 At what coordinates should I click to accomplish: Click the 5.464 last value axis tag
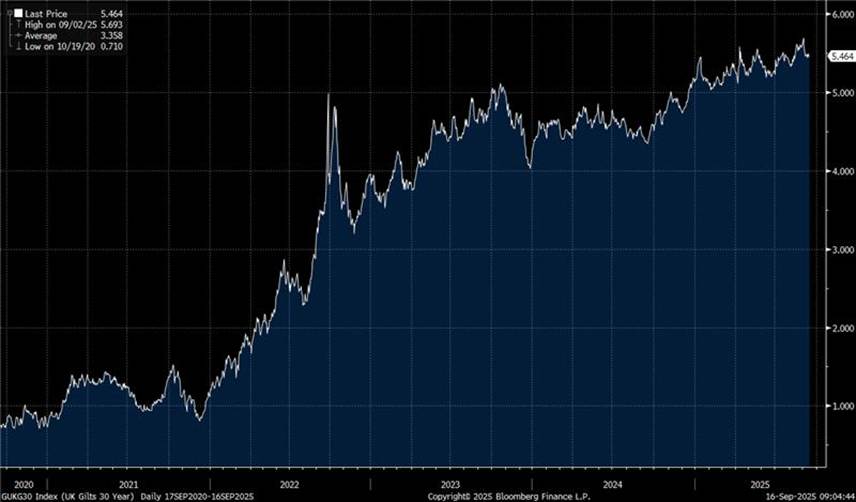click(841, 59)
